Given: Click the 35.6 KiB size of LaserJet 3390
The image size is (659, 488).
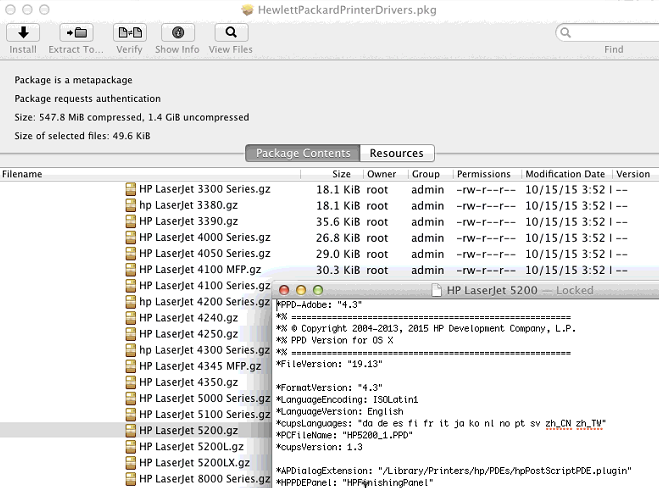Looking at the screenshot, I should (338, 222).
